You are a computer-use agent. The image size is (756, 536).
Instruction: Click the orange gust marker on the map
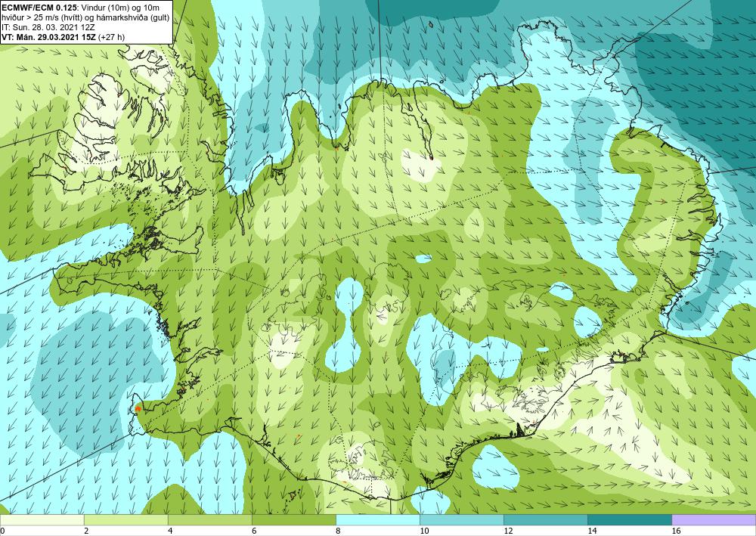138,409
